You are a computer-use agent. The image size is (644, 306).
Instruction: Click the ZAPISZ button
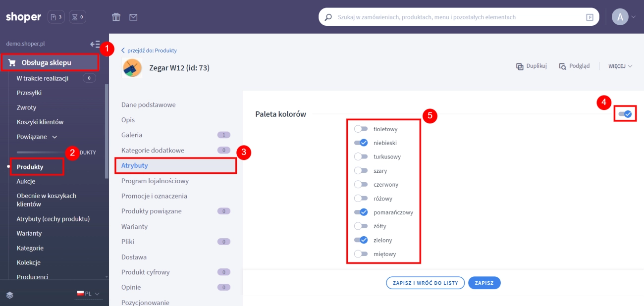[x=484, y=283]
